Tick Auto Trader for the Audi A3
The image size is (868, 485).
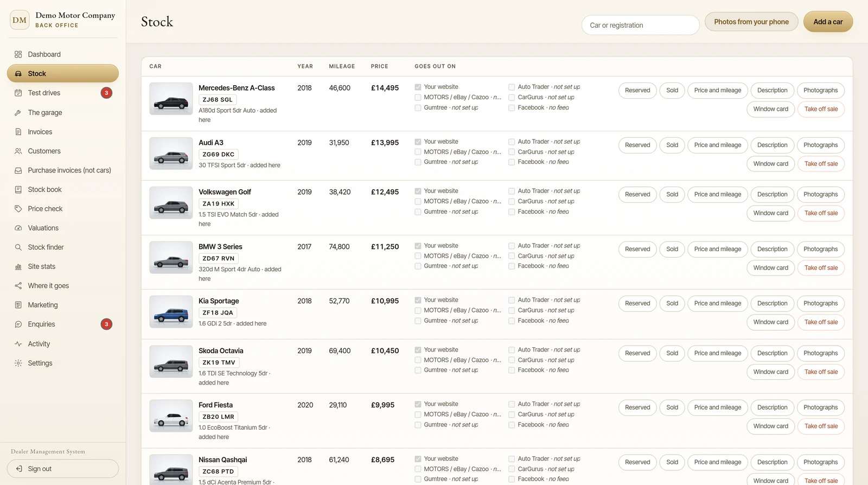tap(512, 142)
